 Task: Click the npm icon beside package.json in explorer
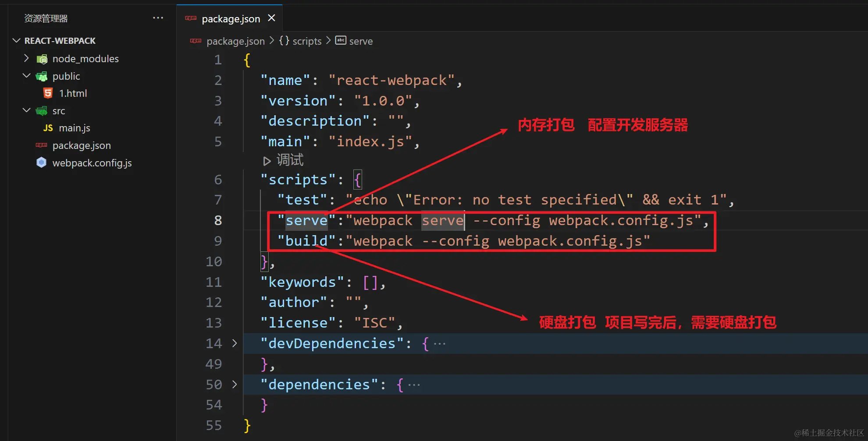tap(42, 145)
